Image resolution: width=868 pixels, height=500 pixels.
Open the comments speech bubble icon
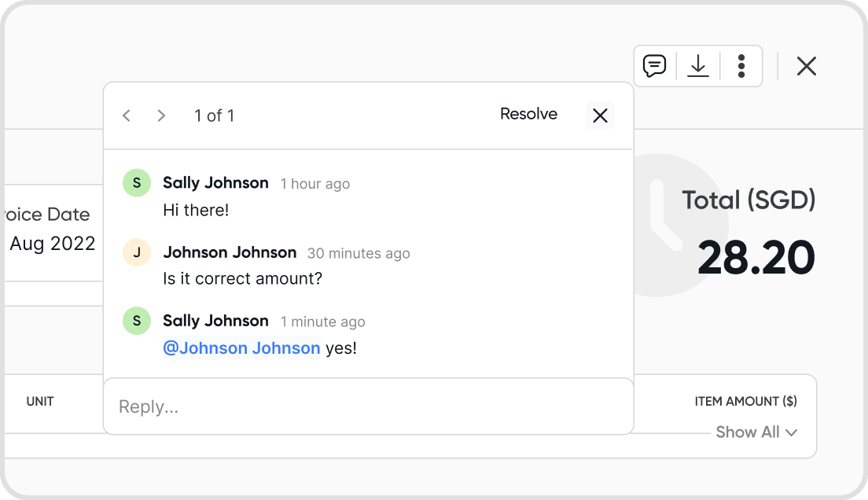(654, 66)
